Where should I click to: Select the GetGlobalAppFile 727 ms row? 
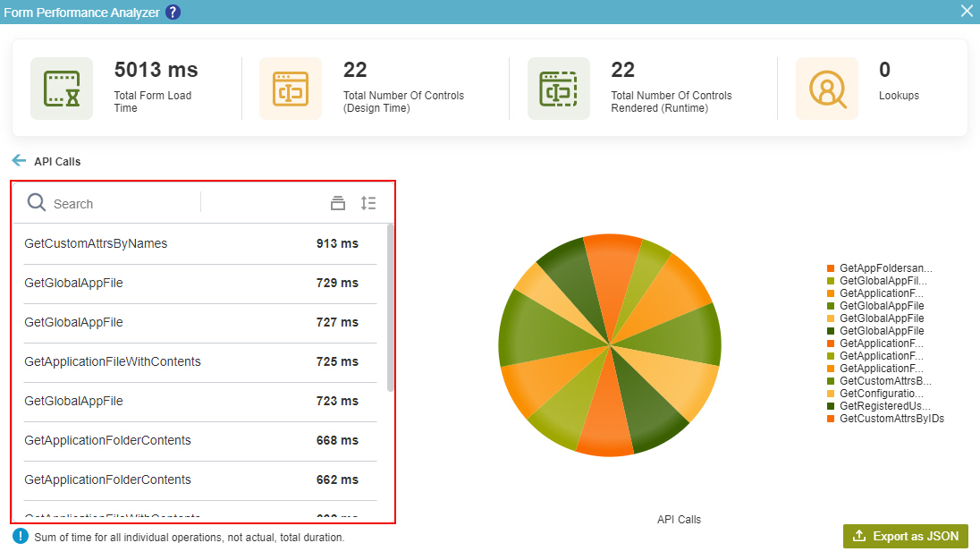coord(200,323)
